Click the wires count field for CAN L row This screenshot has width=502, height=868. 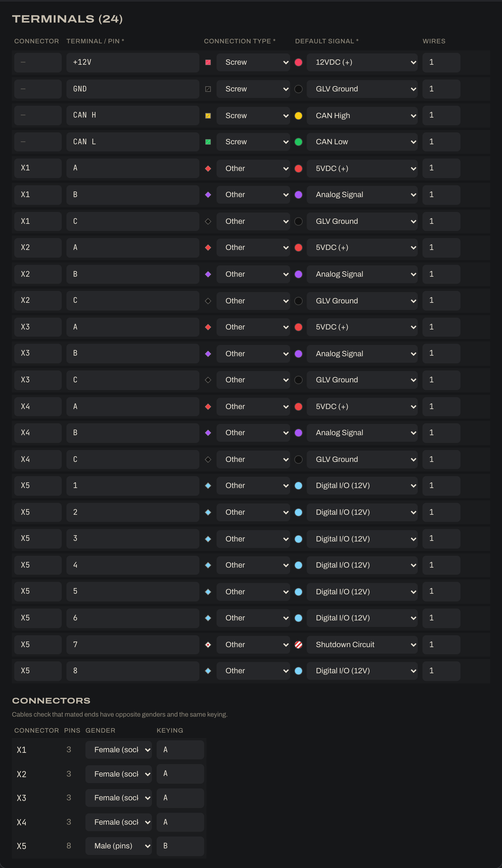[441, 142]
